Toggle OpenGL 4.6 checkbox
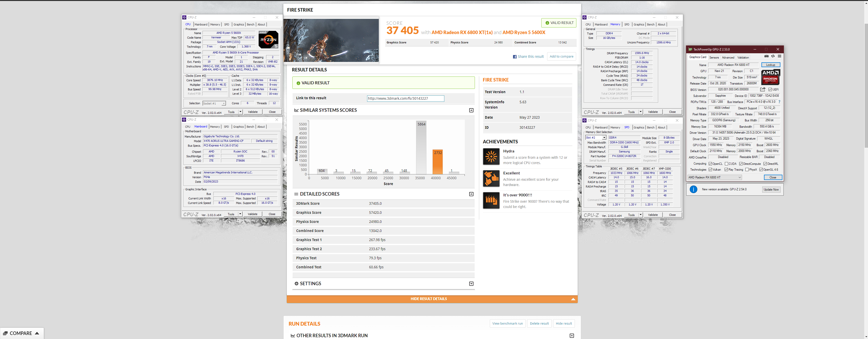Image resolution: width=868 pixels, height=339 pixels. (x=761, y=170)
